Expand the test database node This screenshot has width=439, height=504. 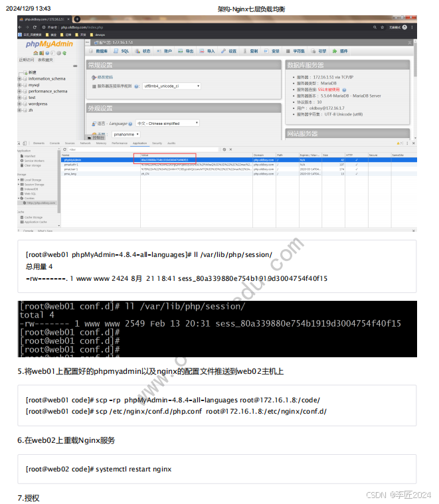tap(20, 98)
